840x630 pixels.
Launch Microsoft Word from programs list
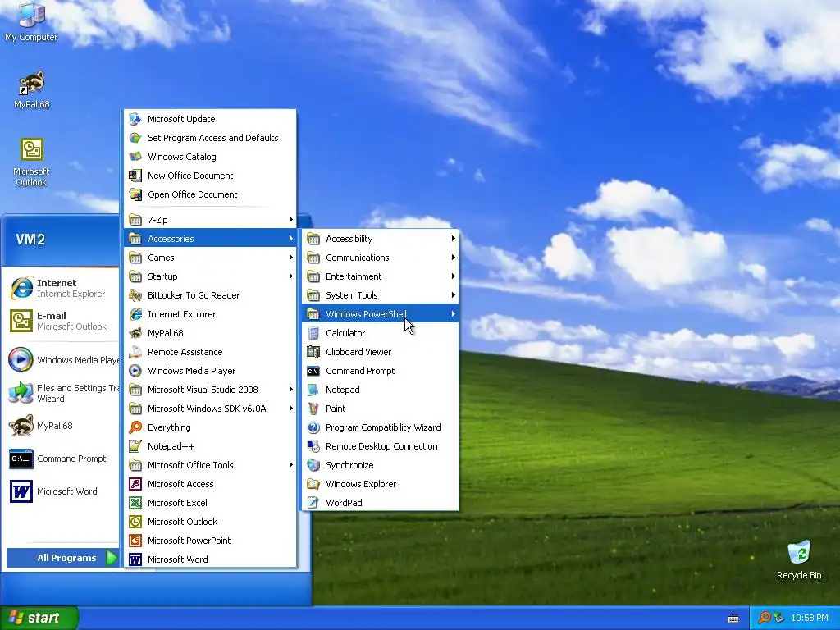tap(210, 559)
